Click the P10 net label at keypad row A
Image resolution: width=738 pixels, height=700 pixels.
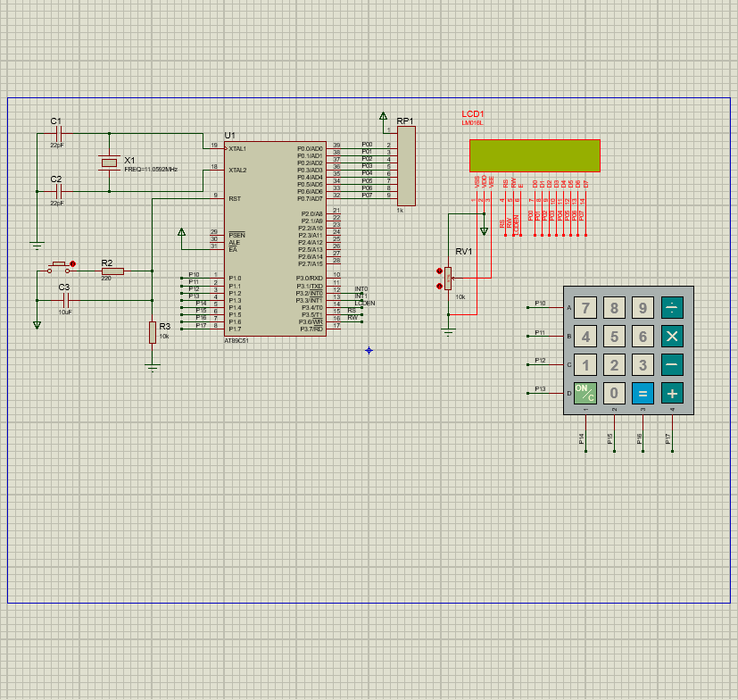coord(540,304)
